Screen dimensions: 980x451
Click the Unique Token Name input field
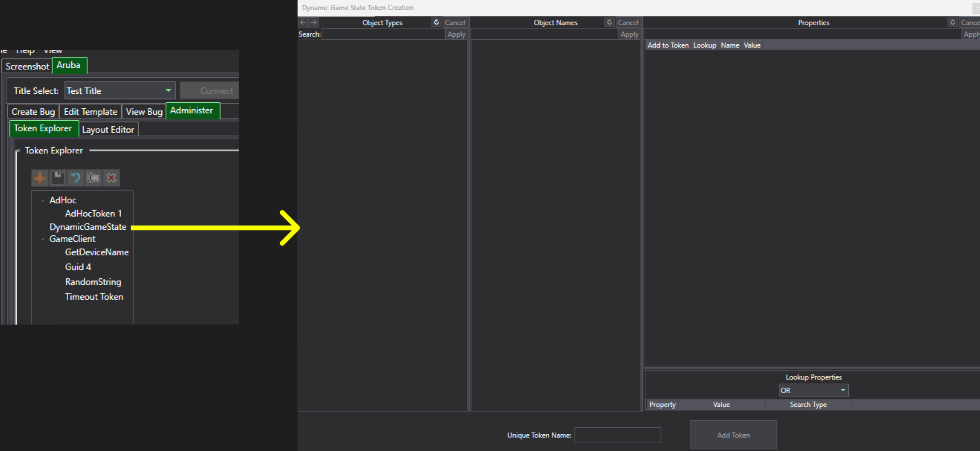point(617,435)
